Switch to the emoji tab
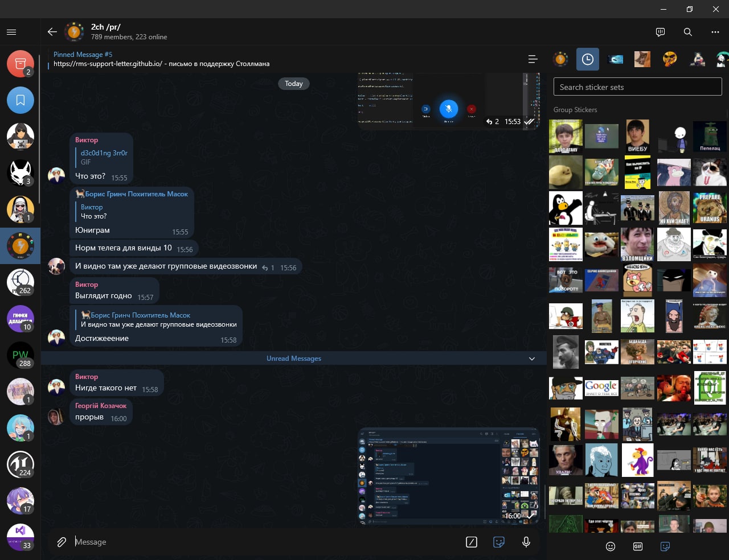Viewport: 729px width, 560px height. click(x=611, y=546)
